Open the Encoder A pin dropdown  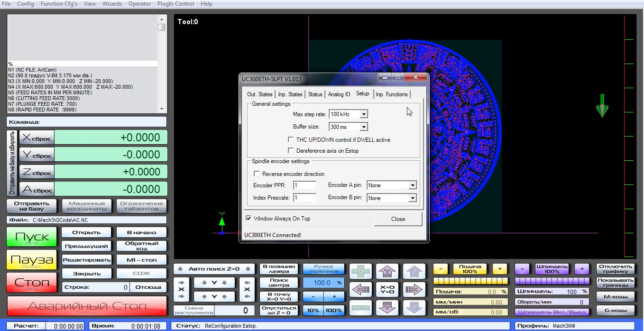pos(413,185)
